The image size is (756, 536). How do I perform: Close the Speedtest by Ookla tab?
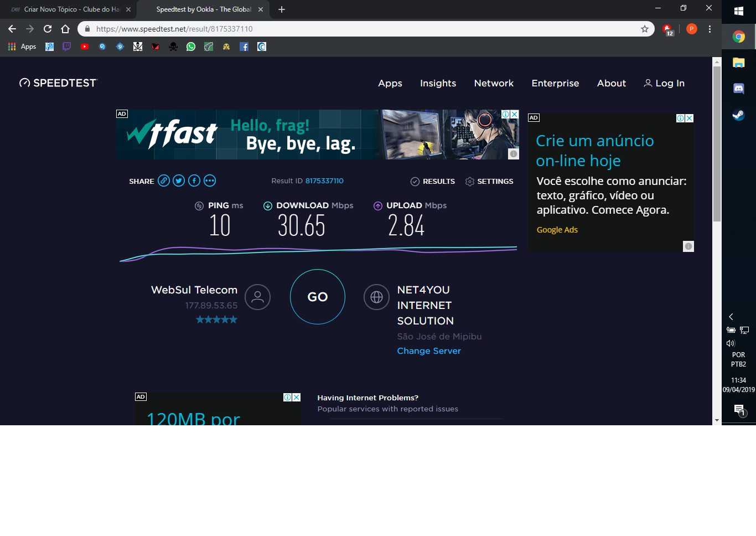[261, 9]
